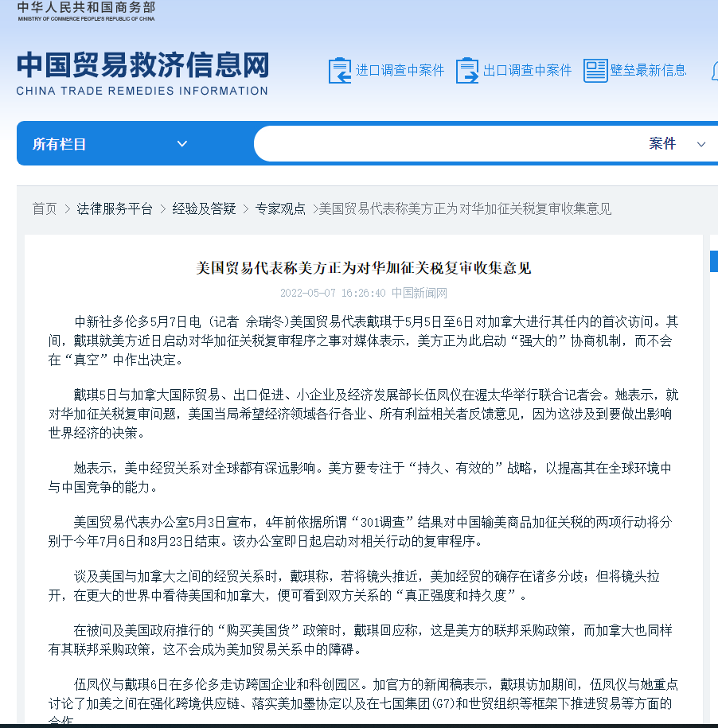Click the paragraph starting 她表示，美中经贸关系

tap(360, 477)
